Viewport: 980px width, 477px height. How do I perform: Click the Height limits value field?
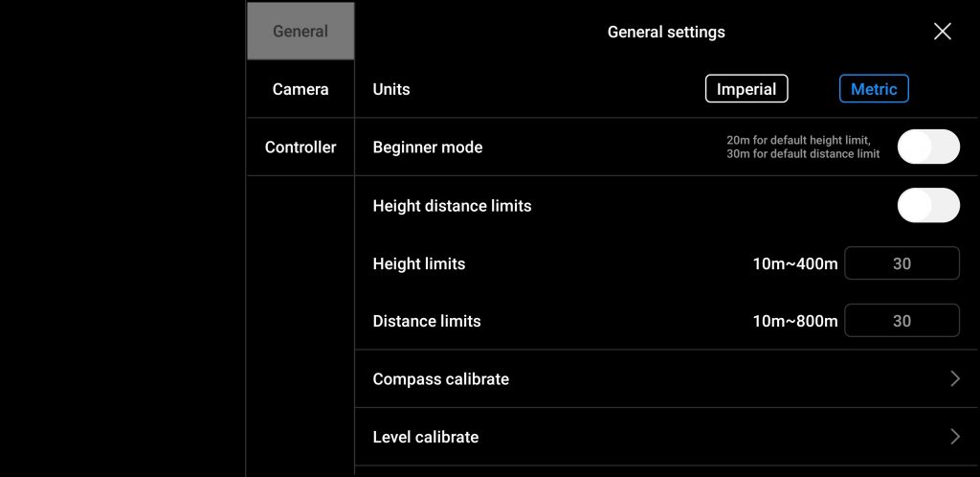pos(902,263)
